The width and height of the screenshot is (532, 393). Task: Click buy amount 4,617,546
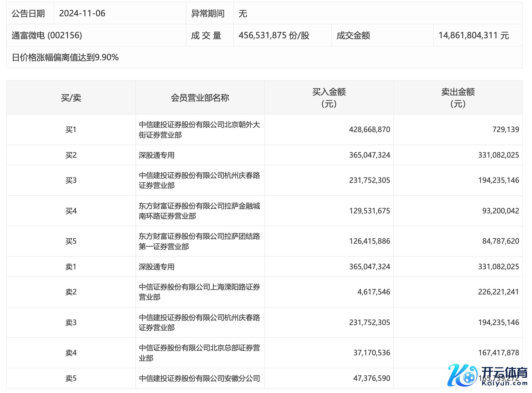[374, 292]
